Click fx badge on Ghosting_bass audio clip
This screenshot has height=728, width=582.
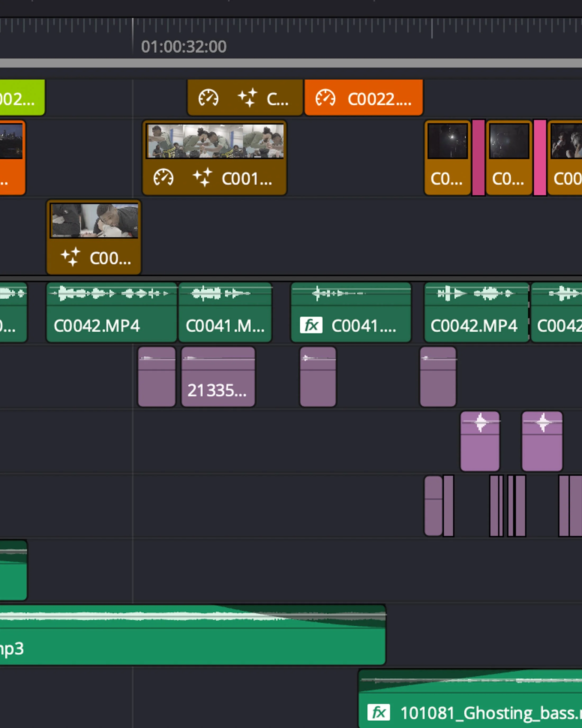379,712
